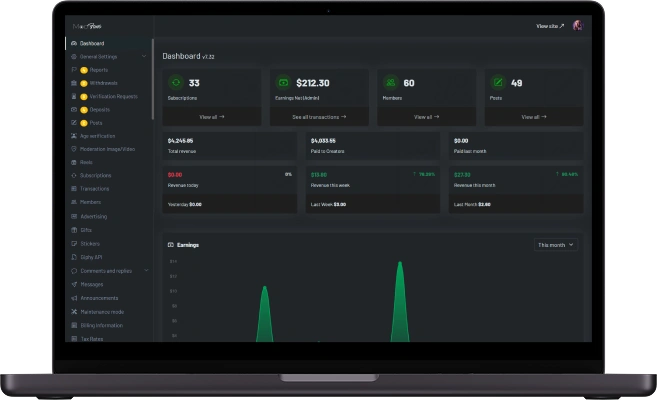657x401 pixels.
Task: Click the site logo in header
Action: click(87, 26)
